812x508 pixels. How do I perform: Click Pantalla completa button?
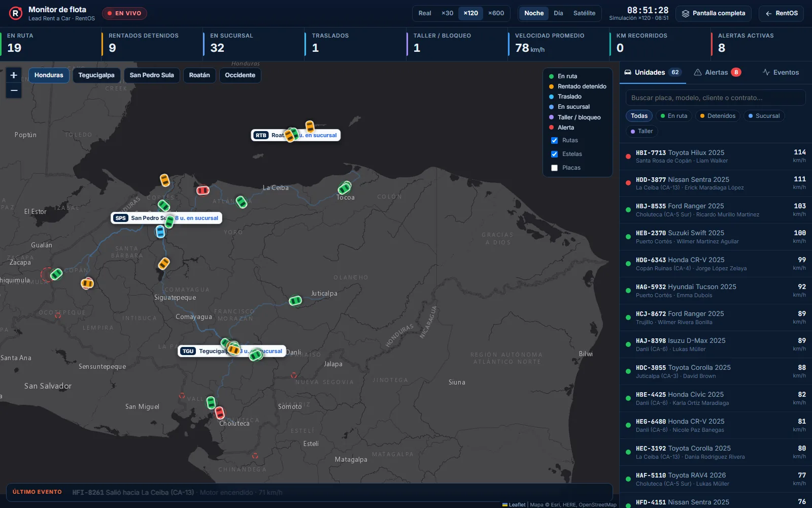[x=714, y=13]
